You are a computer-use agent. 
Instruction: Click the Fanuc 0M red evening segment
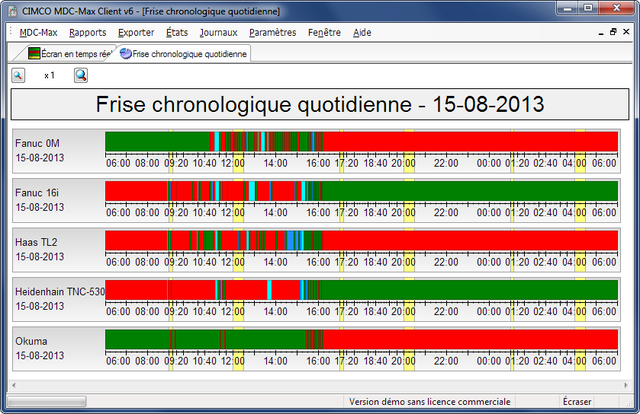point(469,141)
